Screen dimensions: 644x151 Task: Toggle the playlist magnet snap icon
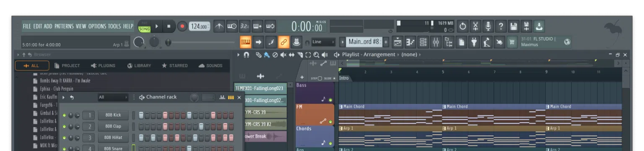point(246,55)
